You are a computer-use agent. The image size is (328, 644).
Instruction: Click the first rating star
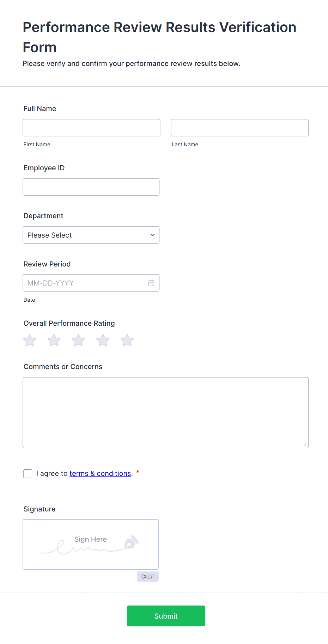pos(30,341)
